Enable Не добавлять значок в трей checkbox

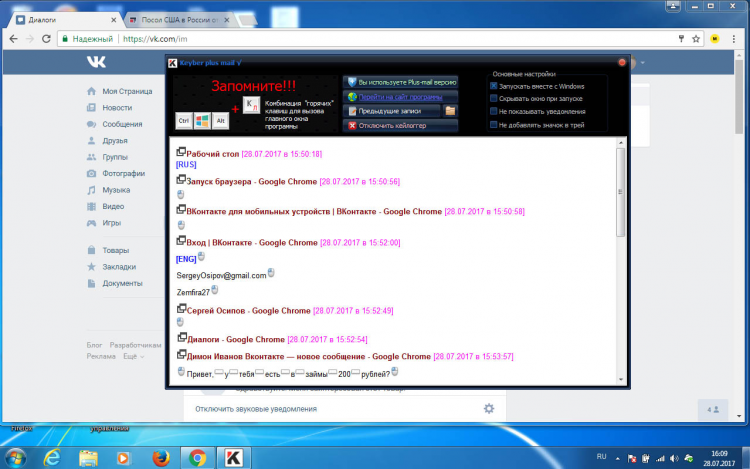[494, 125]
